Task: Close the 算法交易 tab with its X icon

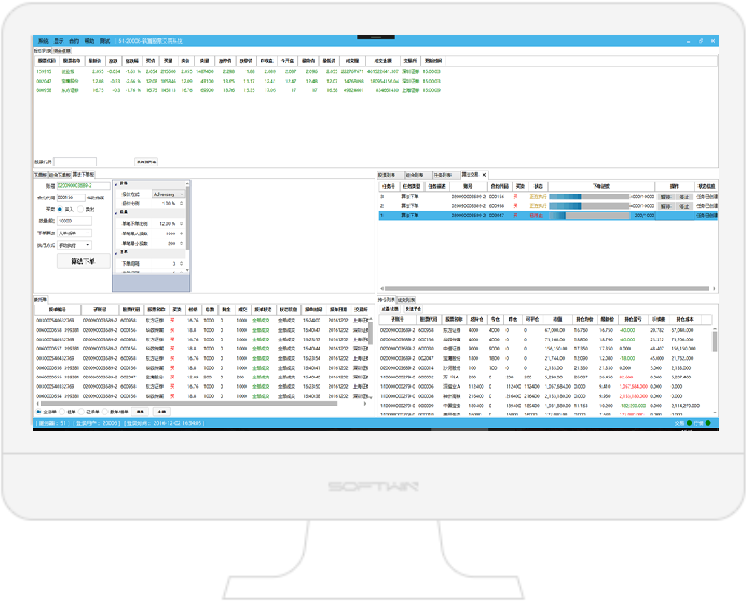Action: (x=485, y=174)
